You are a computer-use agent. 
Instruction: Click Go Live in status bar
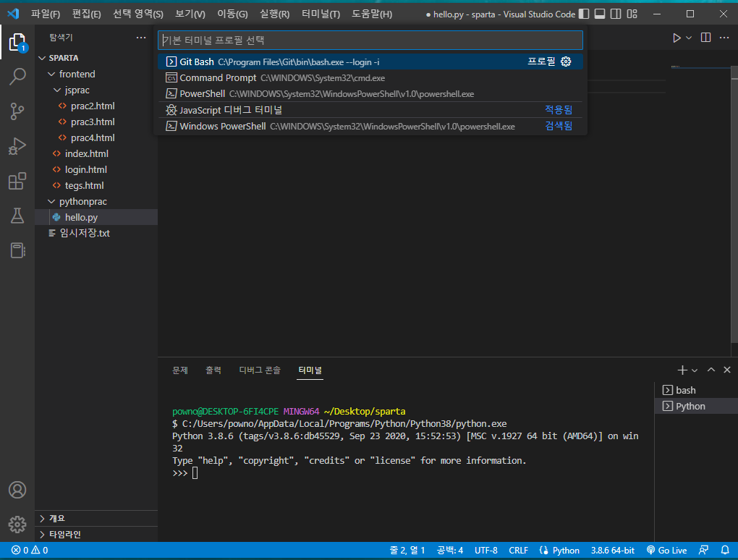[x=667, y=550]
